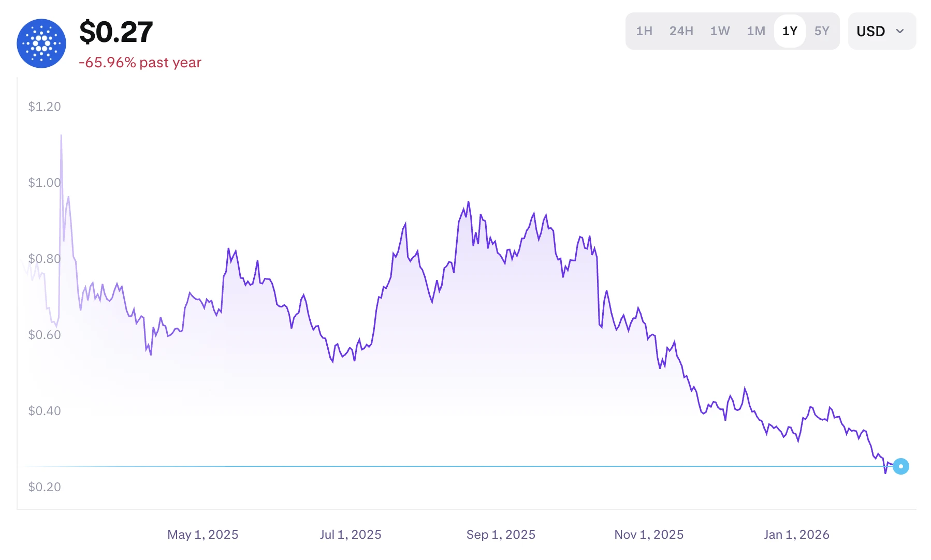Click the $0.27 price heading
This screenshot has width=931, height=560.
coord(116,32)
